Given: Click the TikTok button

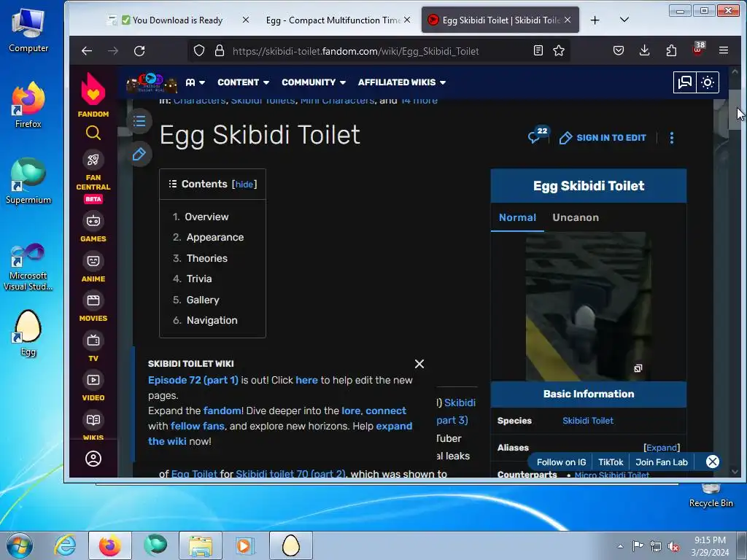Looking at the screenshot, I should pyautogui.click(x=611, y=462).
